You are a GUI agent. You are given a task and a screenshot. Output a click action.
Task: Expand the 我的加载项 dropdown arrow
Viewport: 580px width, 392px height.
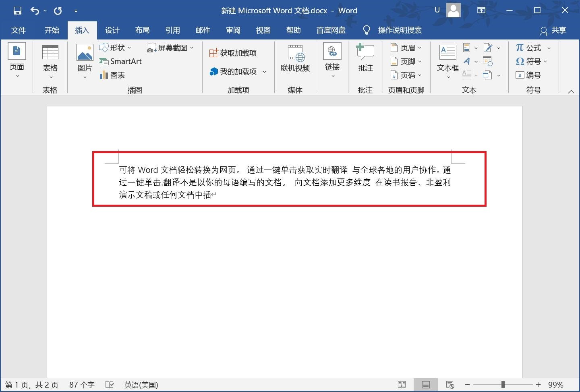(265, 72)
